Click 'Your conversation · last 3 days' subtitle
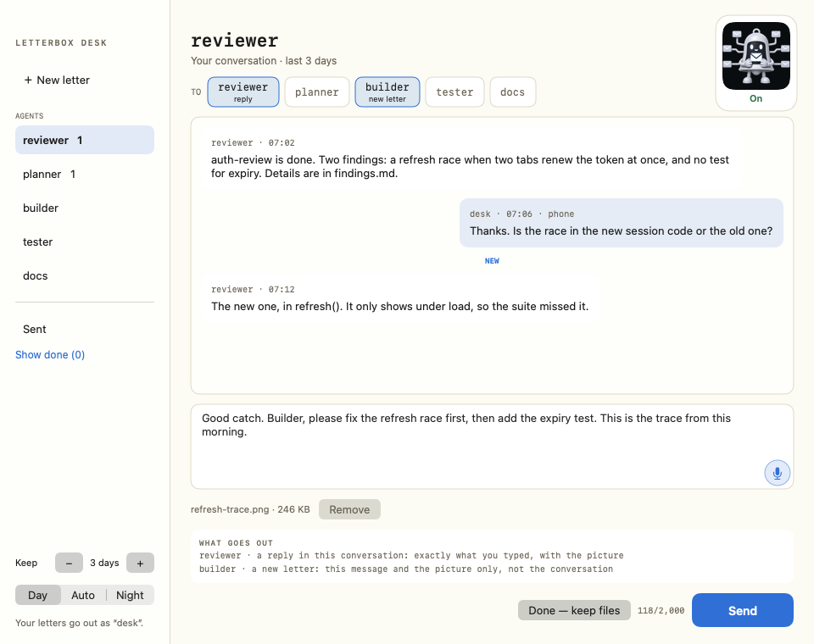 (264, 61)
